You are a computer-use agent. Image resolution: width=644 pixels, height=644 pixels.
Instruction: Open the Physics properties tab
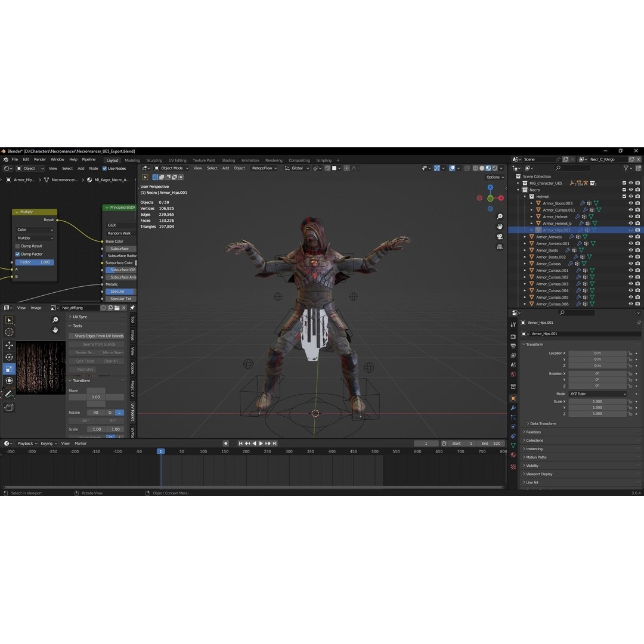click(x=513, y=427)
